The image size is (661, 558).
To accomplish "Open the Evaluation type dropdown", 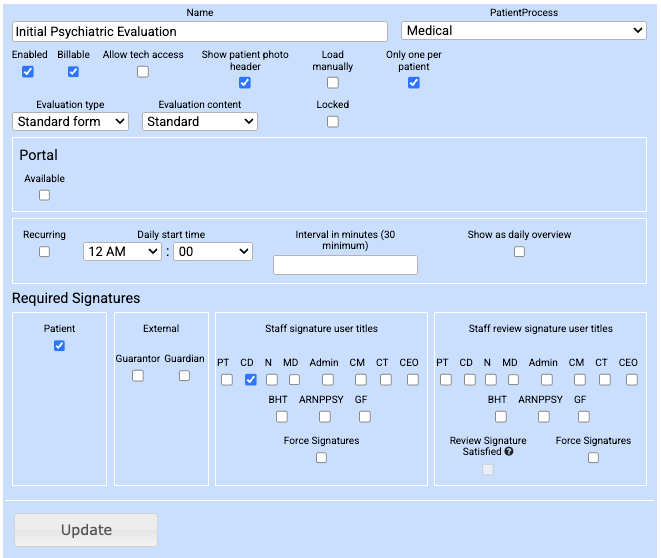I will [x=71, y=121].
